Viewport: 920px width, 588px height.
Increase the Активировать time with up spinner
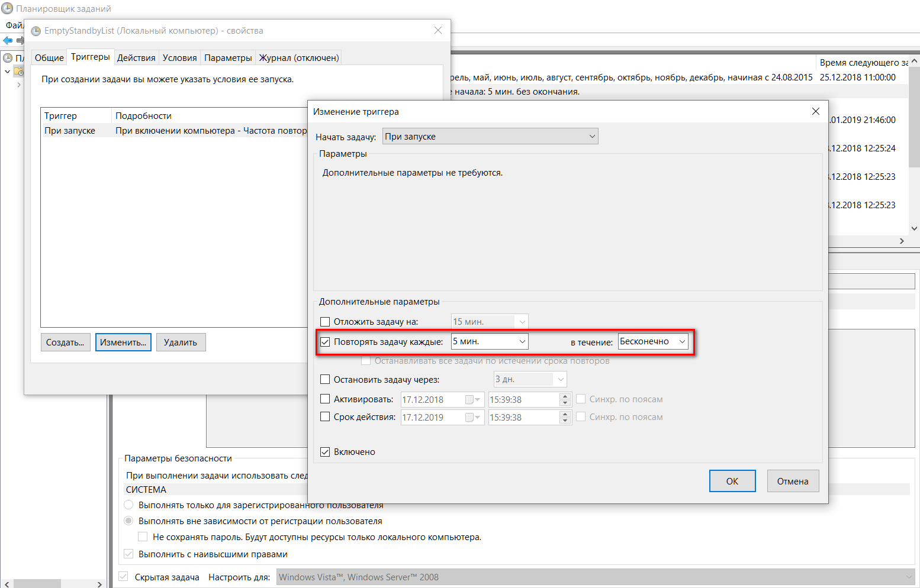click(x=565, y=396)
